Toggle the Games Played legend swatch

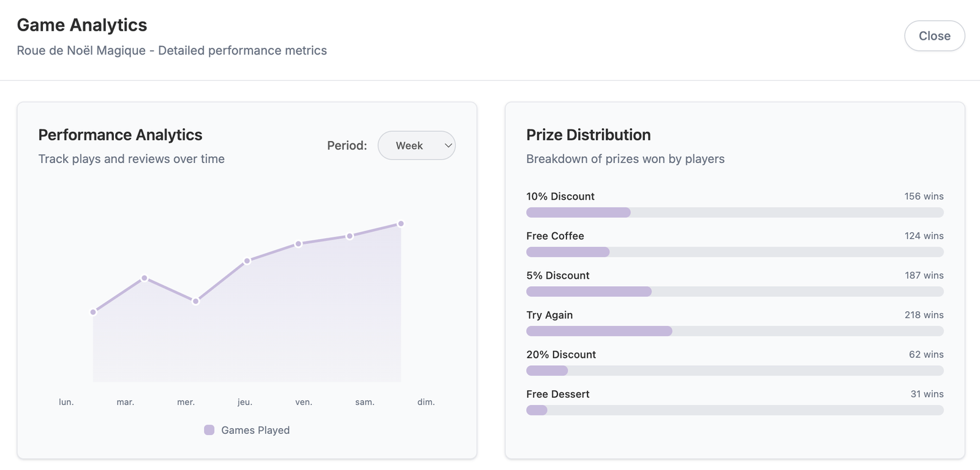[209, 430]
